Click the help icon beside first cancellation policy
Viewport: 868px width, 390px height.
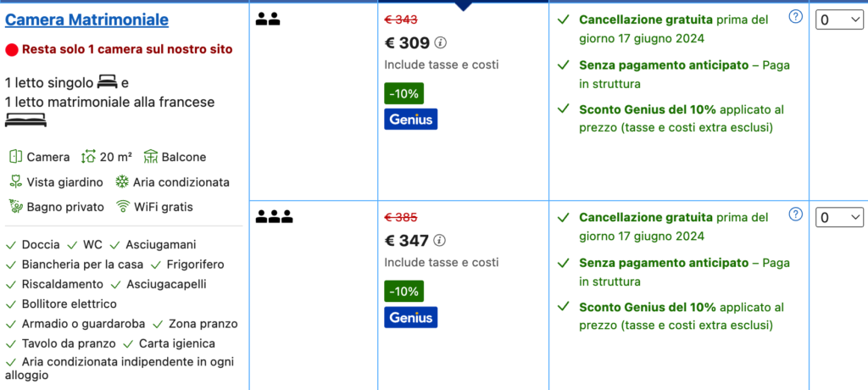point(795,17)
